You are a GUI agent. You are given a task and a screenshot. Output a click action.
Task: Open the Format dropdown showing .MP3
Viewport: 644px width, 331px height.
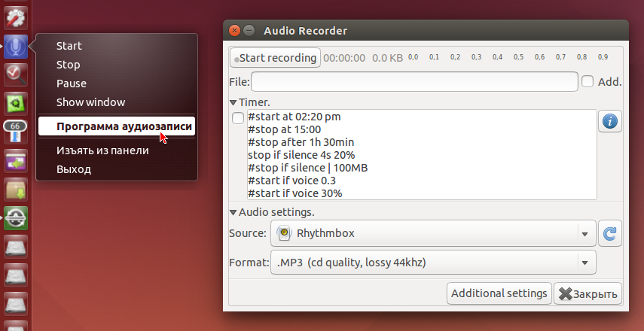(x=433, y=262)
